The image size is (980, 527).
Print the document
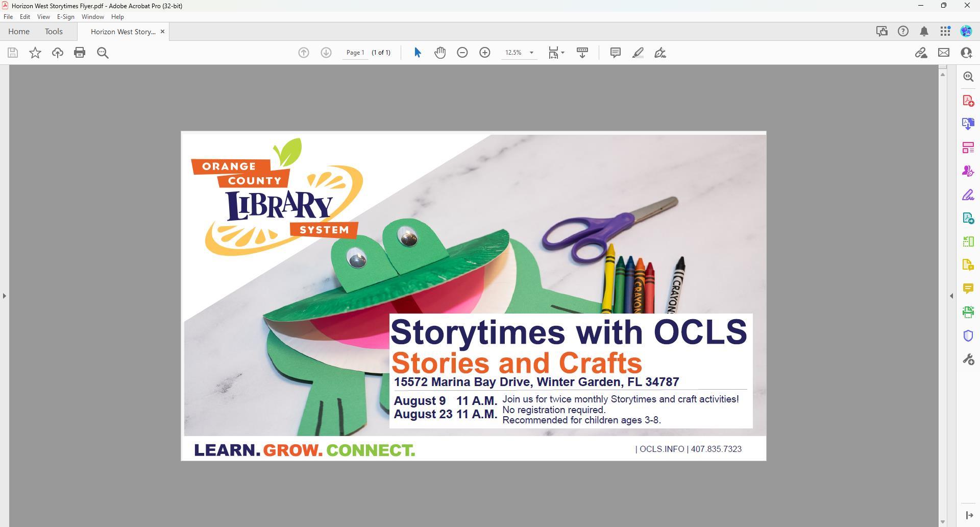pyautogui.click(x=80, y=53)
